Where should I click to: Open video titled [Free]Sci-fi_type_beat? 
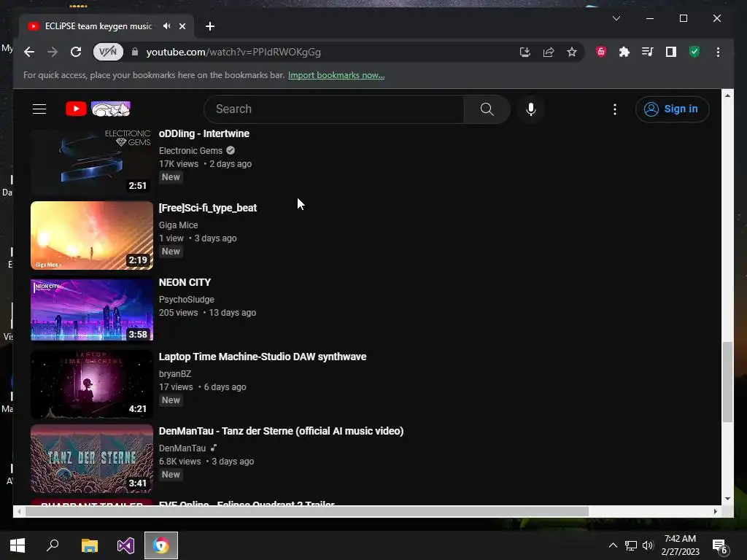tap(208, 208)
